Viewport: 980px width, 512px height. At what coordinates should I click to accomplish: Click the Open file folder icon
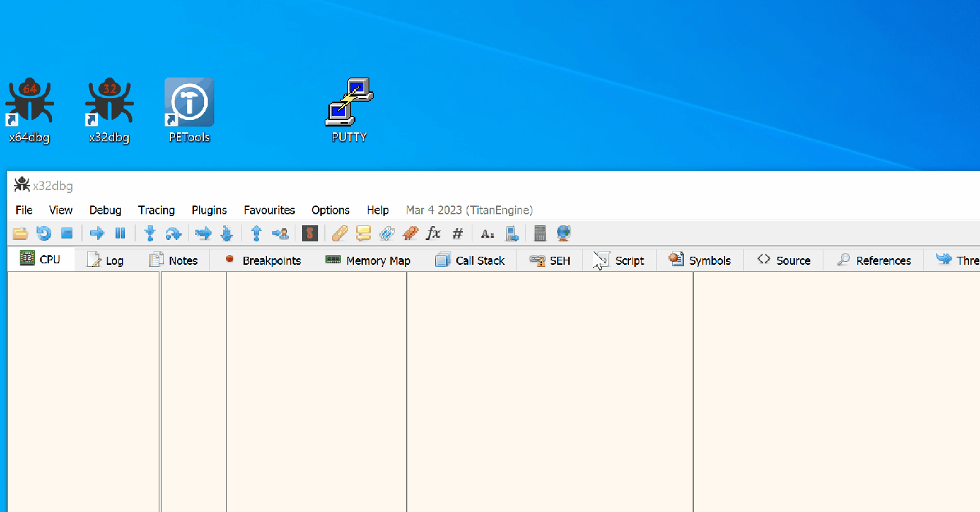pos(20,233)
